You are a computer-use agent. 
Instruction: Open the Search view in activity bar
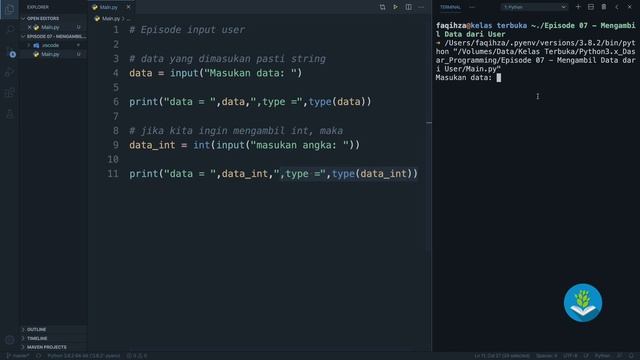click(10, 29)
